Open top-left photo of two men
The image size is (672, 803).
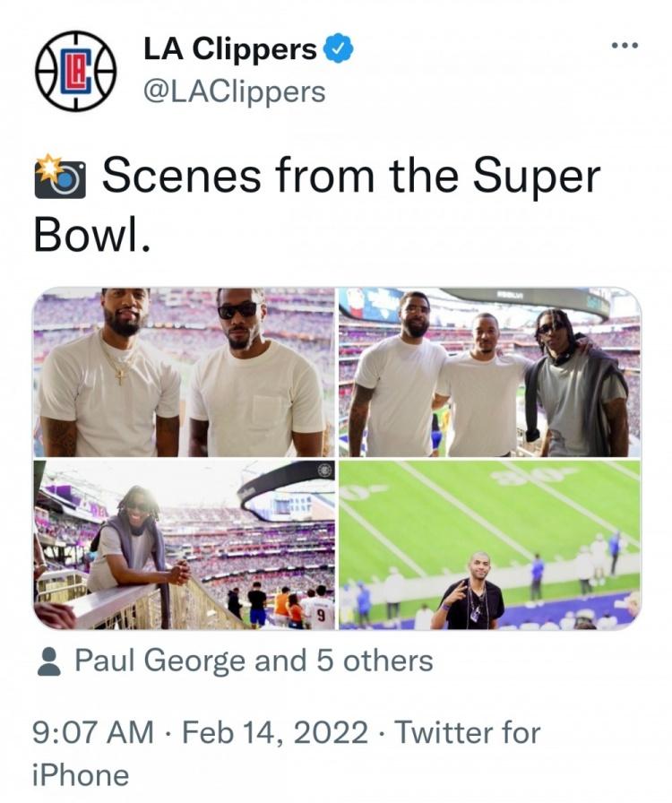tap(184, 372)
